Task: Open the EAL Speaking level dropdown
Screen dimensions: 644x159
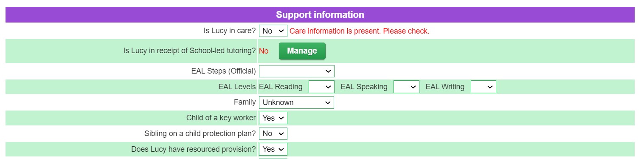Action: 406,87
